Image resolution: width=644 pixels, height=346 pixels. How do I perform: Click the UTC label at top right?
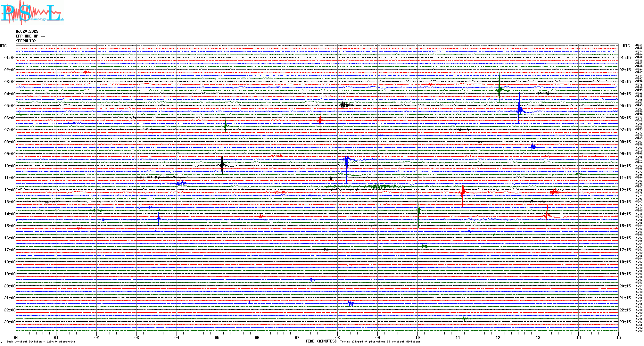(626, 46)
